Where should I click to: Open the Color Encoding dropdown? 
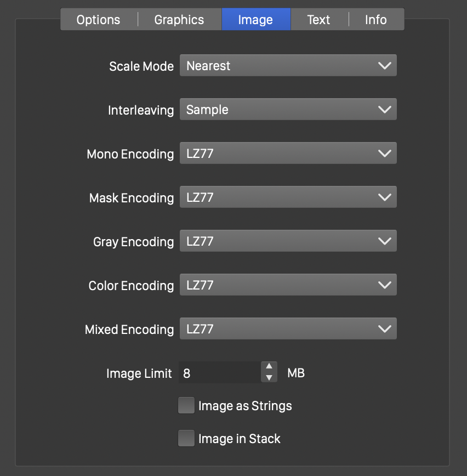288,285
